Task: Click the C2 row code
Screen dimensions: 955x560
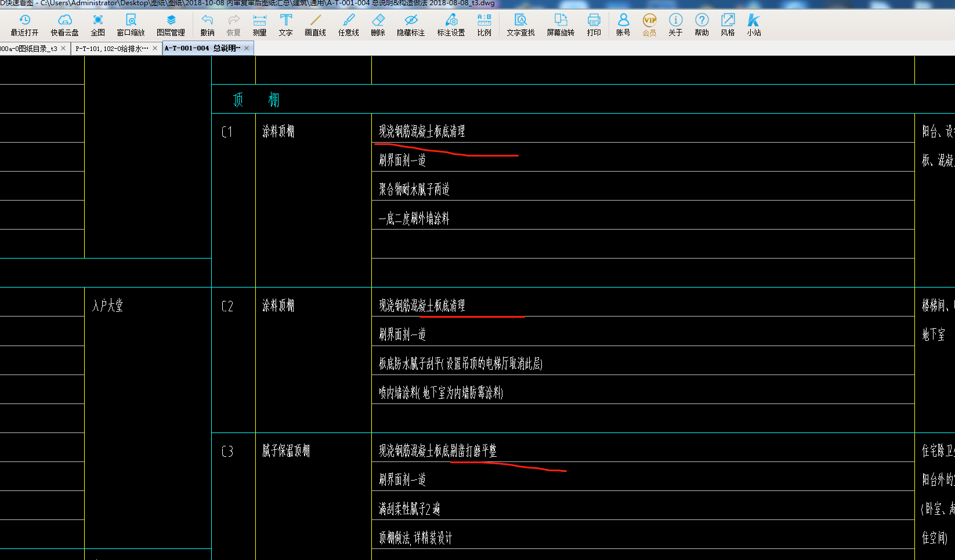Action: coord(227,306)
